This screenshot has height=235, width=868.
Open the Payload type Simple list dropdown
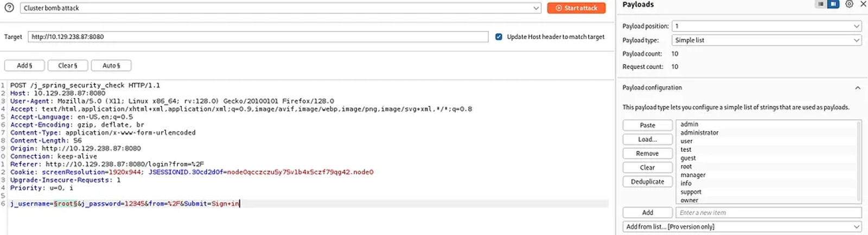point(767,40)
